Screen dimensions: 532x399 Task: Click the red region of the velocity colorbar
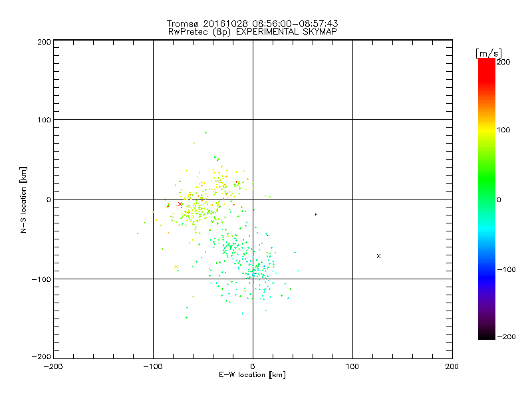click(x=487, y=71)
